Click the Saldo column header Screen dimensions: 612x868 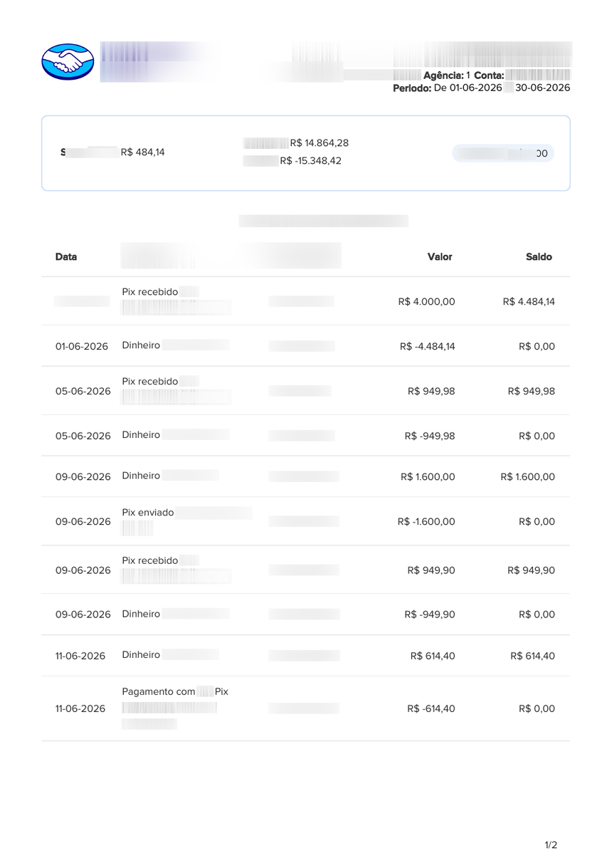point(539,257)
